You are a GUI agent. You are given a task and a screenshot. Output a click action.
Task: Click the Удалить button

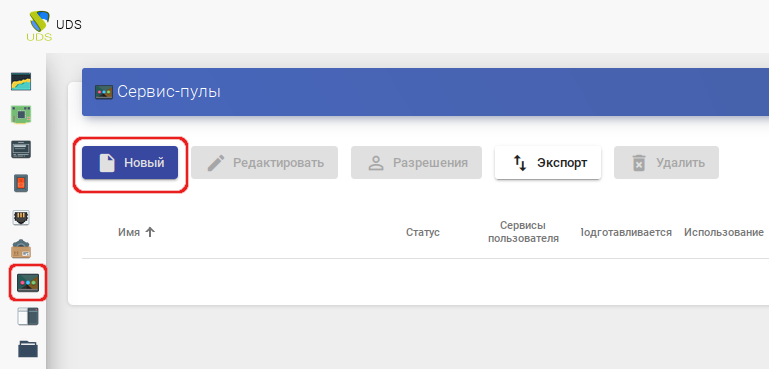pos(666,162)
